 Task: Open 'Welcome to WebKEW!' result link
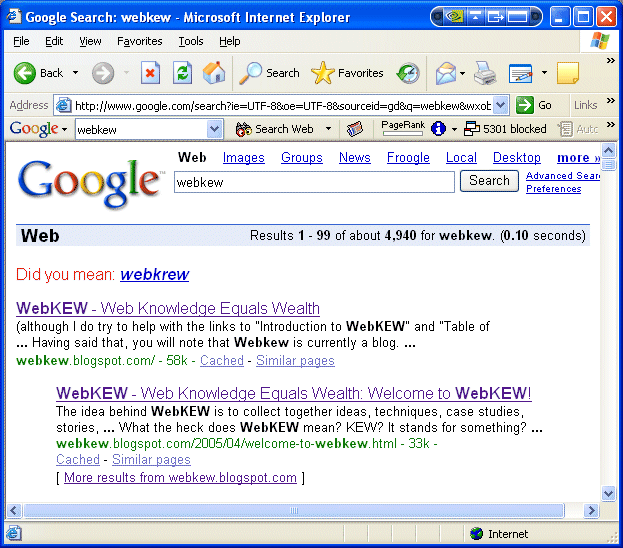pos(294,393)
